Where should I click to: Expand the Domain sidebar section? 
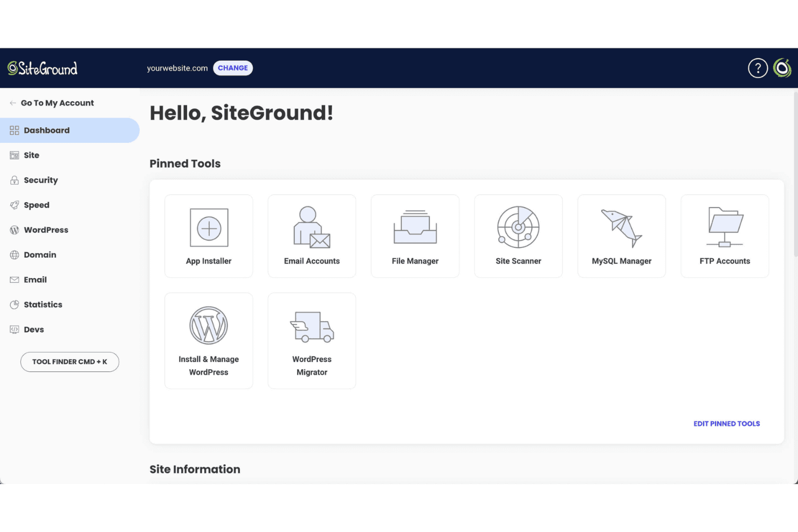point(70,255)
